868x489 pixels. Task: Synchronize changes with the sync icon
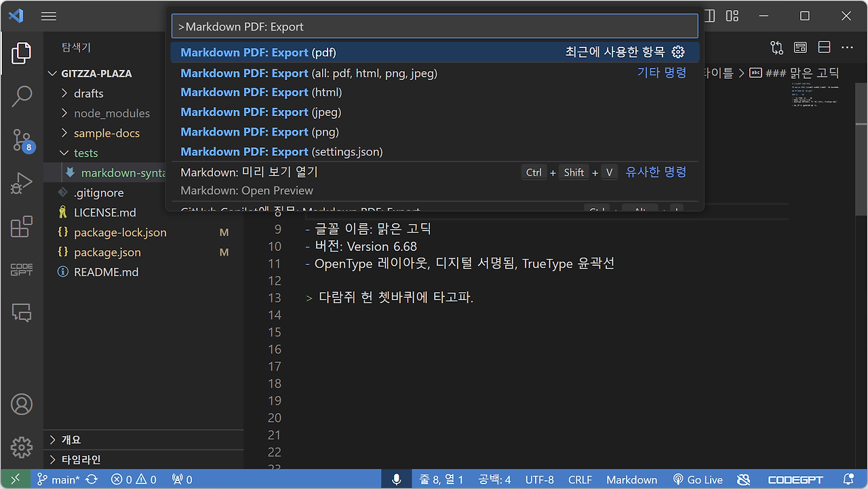[92, 480]
